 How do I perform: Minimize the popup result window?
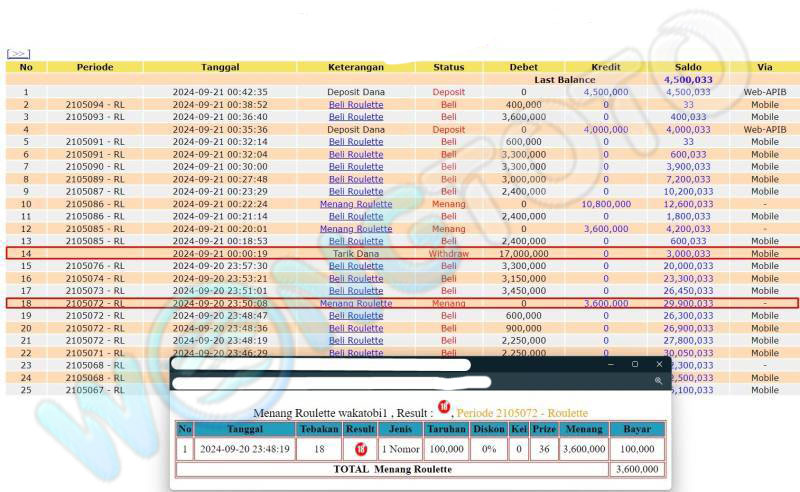coord(610,364)
